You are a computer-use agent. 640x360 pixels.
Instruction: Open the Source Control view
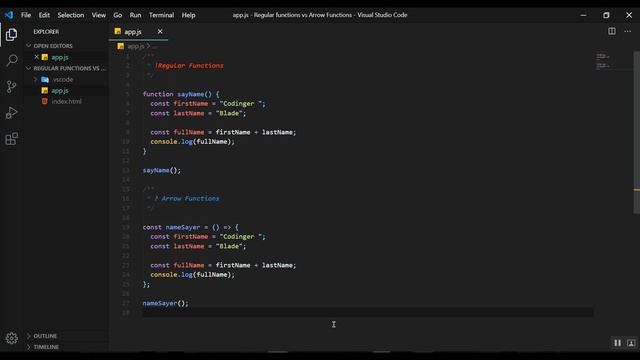click(x=11, y=87)
